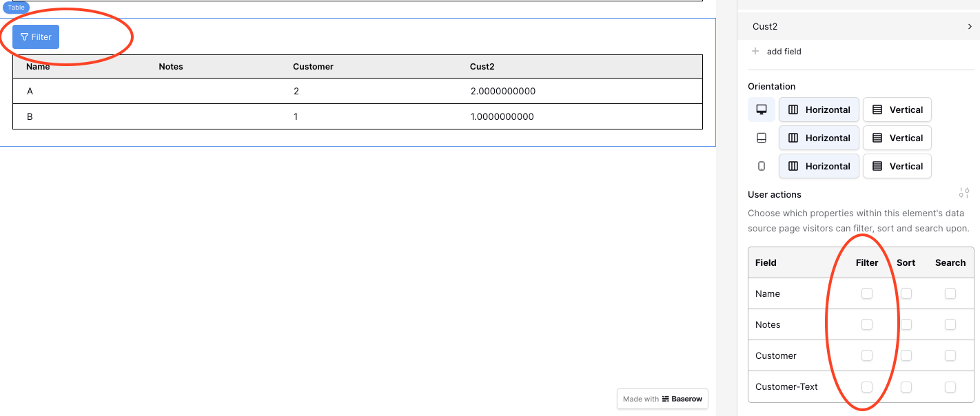
Task: Set smartphone orientation to Horizontal
Action: (819, 166)
